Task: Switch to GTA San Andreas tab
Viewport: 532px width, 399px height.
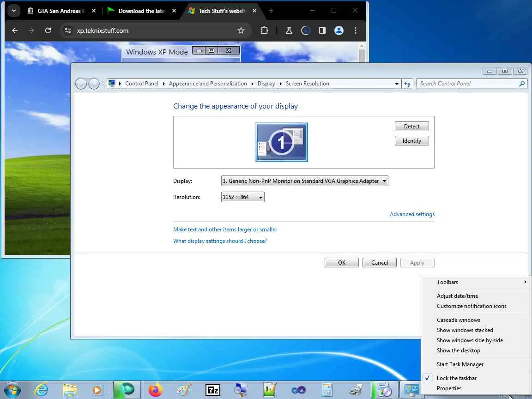Action: (x=60, y=11)
